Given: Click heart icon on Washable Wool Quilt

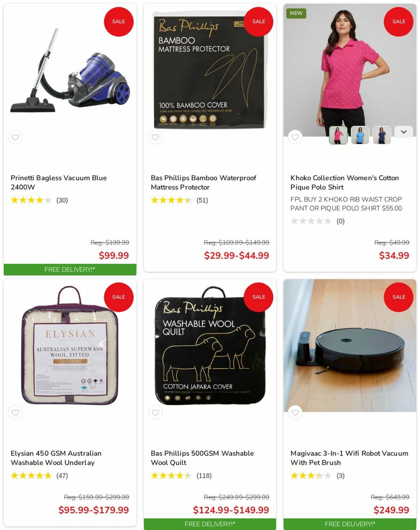Looking at the screenshot, I should coord(155,413).
